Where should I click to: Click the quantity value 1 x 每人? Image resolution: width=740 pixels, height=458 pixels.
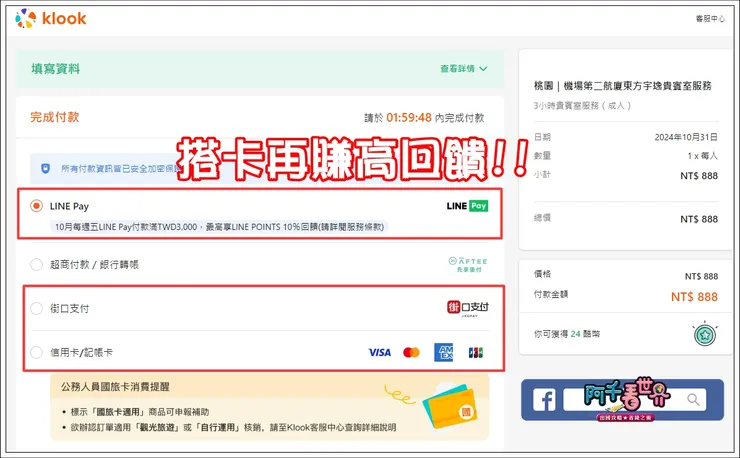[703, 156]
